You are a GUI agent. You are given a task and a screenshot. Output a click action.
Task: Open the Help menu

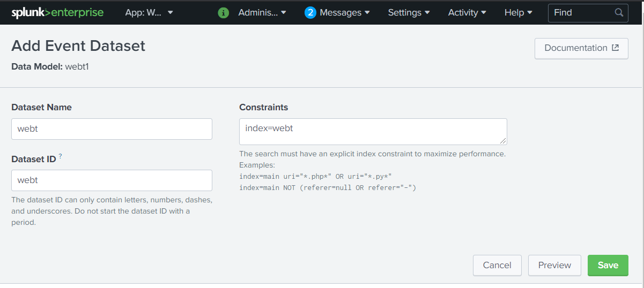coord(519,13)
